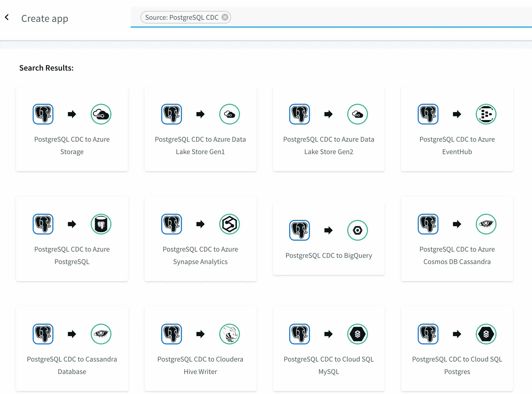Click the Cosmos DB Cassandra eye icon
The image size is (532, 394).
tap(486, 224)
